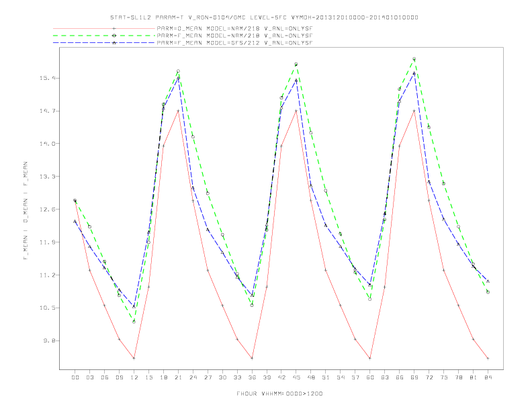Select the F_MEAN NAM/218 legend label

coord(234,36)
